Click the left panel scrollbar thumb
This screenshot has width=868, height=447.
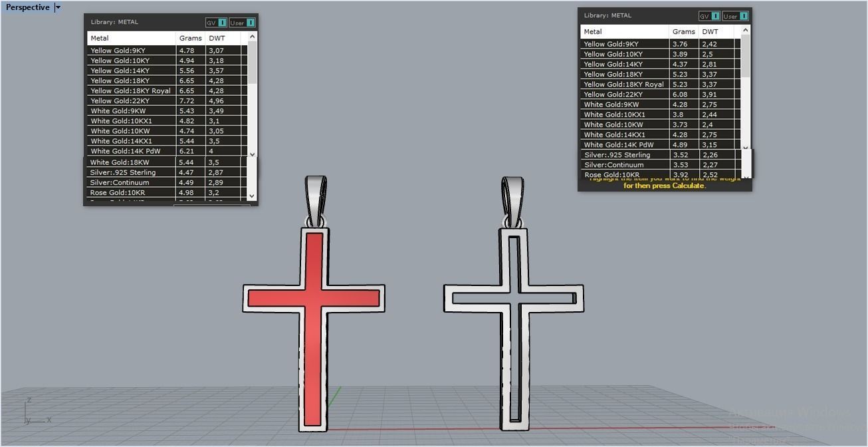[252, 63]
